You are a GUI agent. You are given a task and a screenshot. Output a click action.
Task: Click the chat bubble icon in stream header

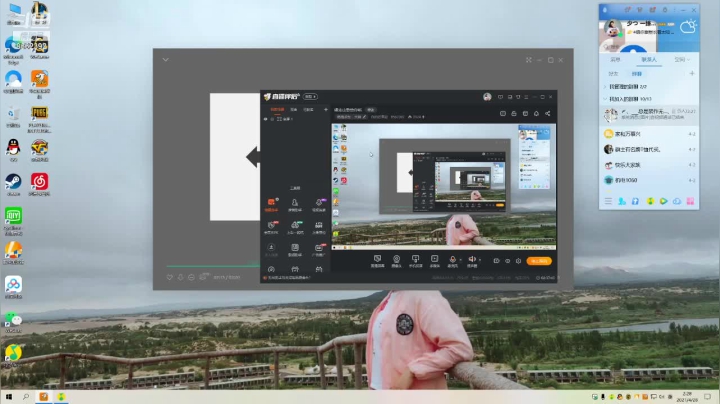[x=503, y=113]
